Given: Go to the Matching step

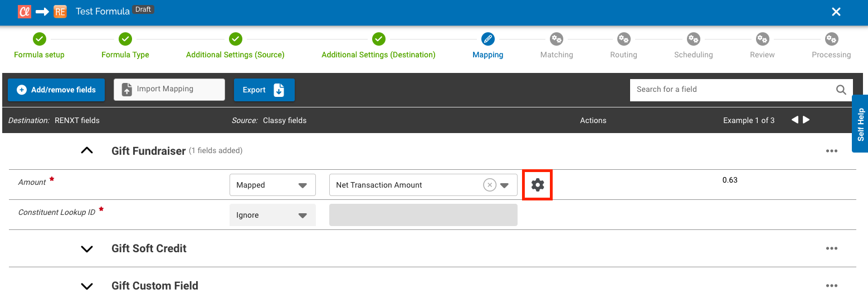Looking at the screenshot, I should 556,40.
